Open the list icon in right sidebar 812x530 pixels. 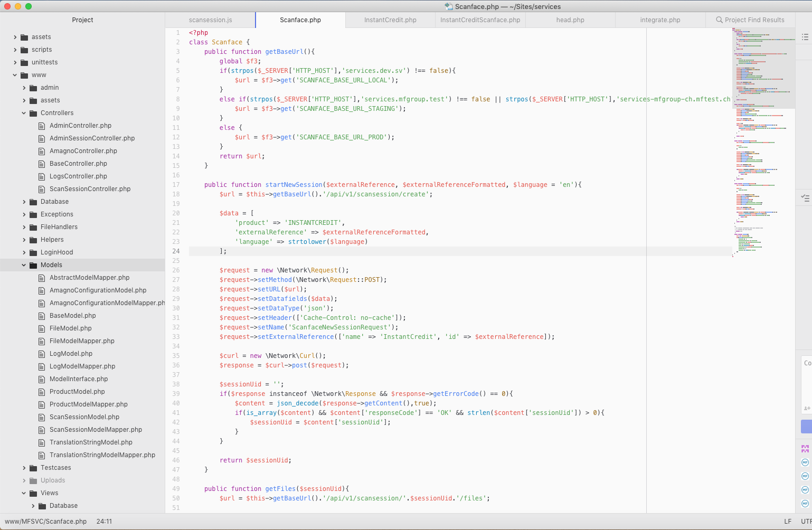click(805, 37)
